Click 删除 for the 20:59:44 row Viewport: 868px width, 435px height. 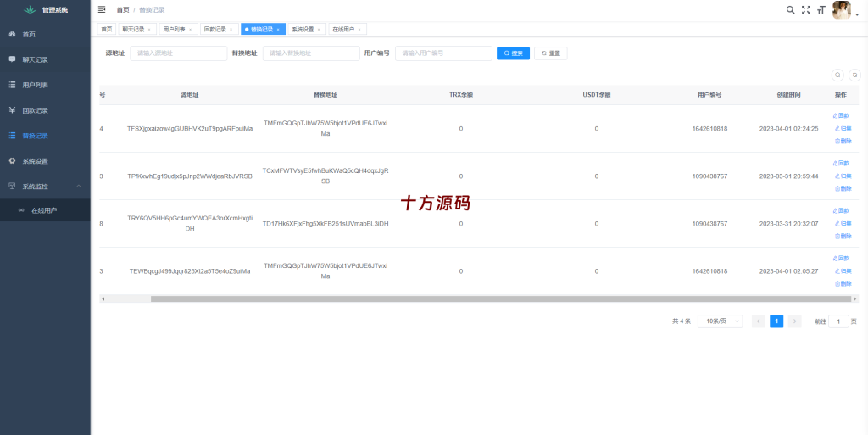pos(843,189)
